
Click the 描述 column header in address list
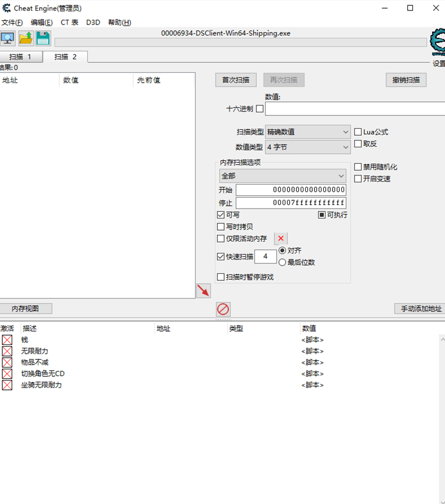pos(87,328)
